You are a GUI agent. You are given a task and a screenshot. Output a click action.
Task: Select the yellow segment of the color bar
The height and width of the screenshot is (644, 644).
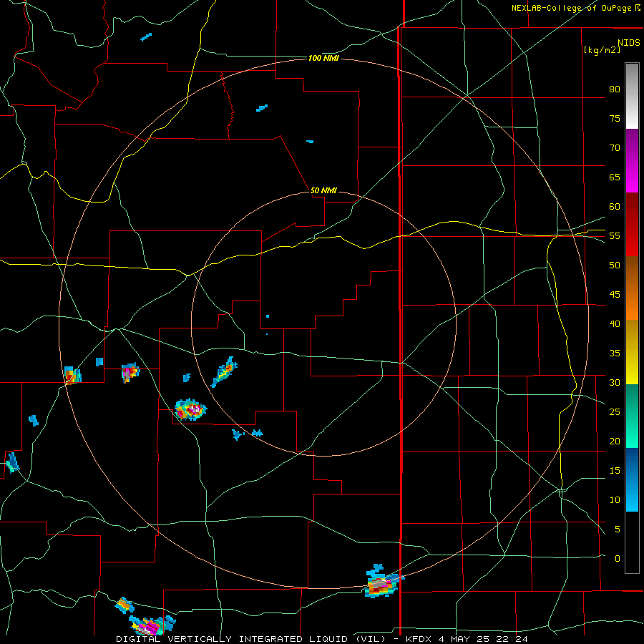(632, 352)
